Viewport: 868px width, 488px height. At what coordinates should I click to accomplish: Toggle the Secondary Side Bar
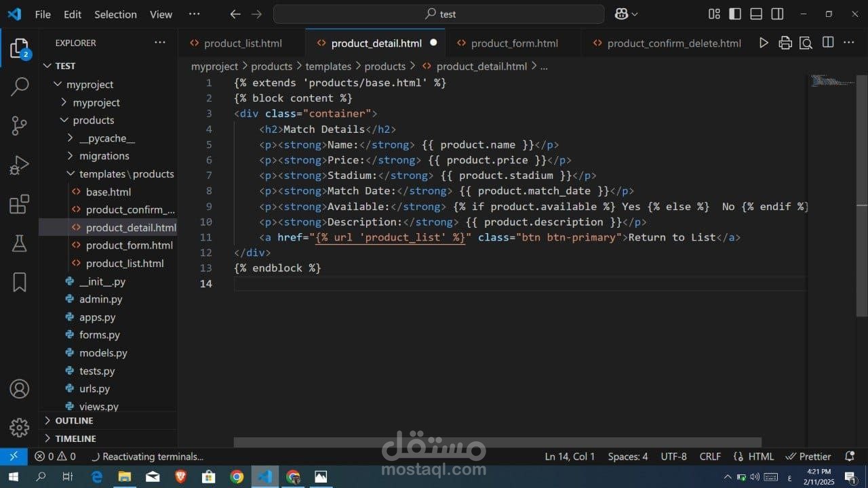tap(777, 14)
